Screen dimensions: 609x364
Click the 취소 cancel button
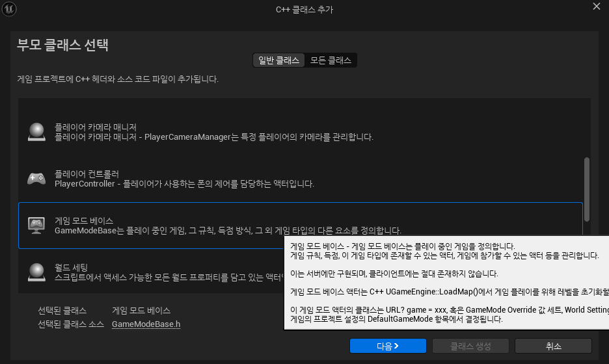click(554, 346)
